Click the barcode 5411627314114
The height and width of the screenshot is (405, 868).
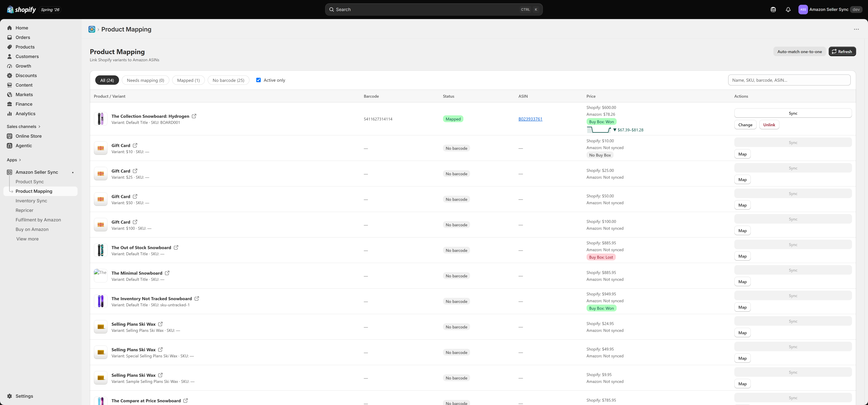[378, 119]
